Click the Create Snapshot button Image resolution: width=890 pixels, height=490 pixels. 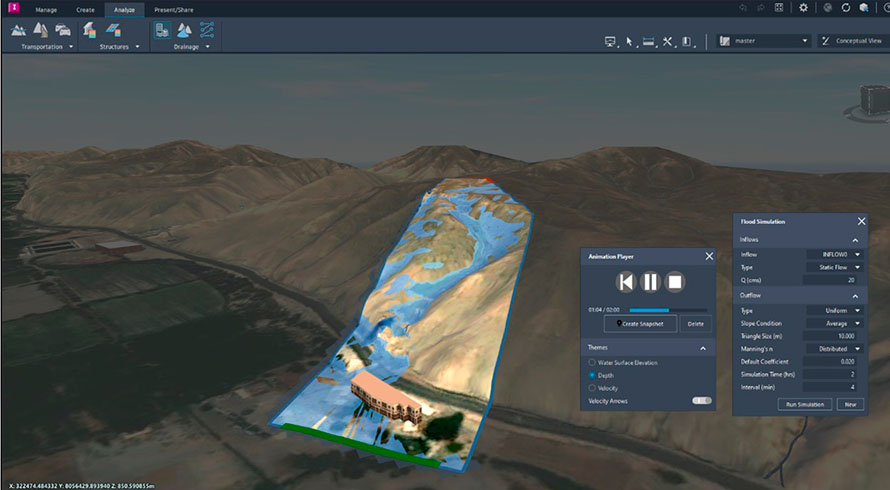point(641,324)
